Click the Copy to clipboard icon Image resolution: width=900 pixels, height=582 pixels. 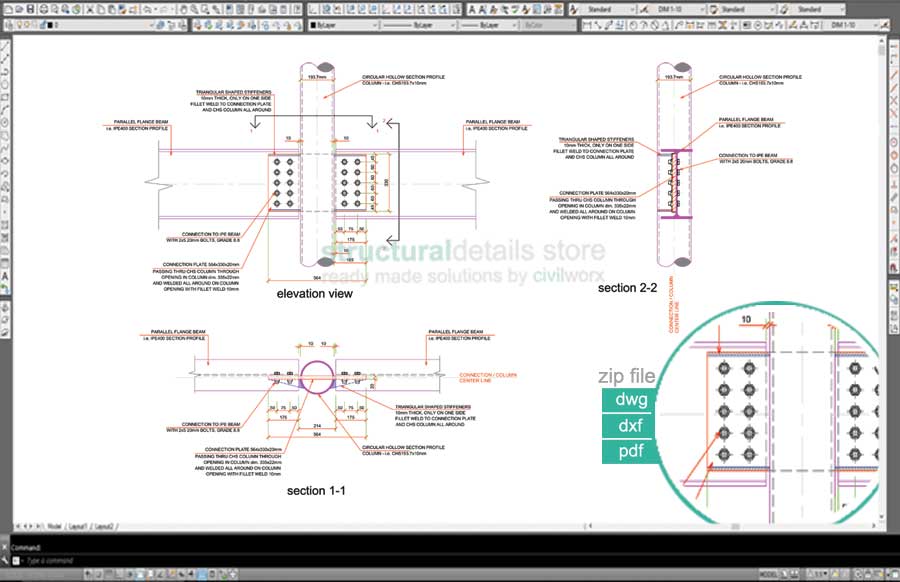tap(101, 9)
